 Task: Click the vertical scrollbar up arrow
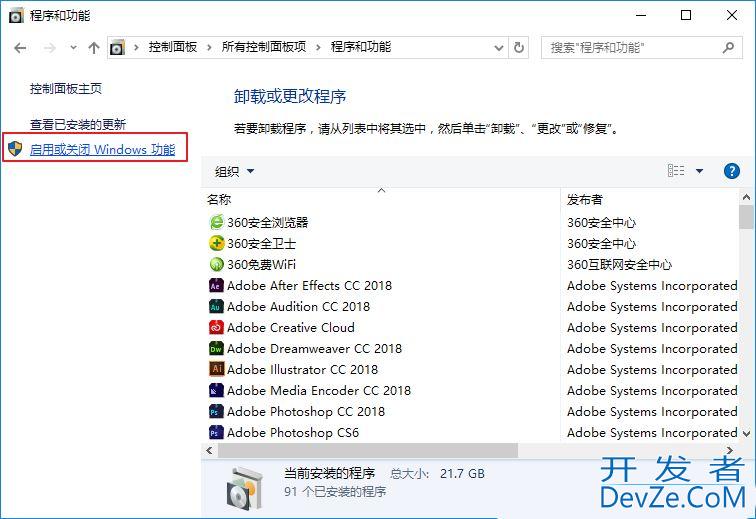pyautogui.click(x=746, y=197)
